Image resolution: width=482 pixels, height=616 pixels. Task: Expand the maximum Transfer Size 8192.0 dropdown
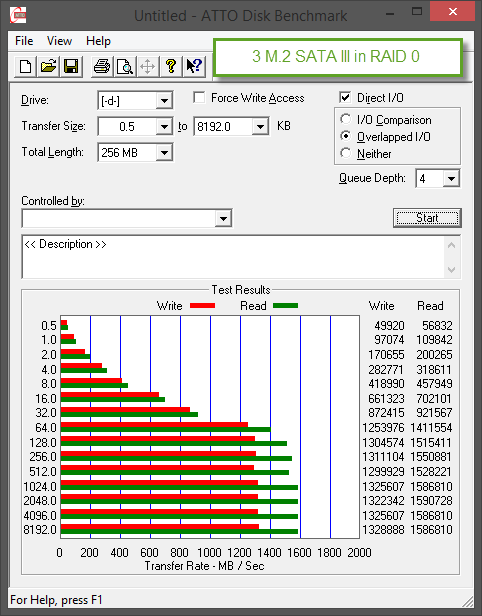[260, 126]
